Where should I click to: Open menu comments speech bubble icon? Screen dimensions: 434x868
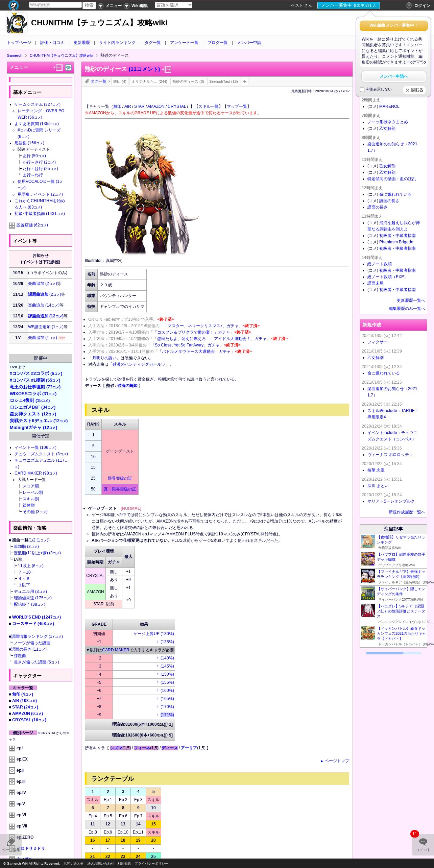click(x=68, y=68)
